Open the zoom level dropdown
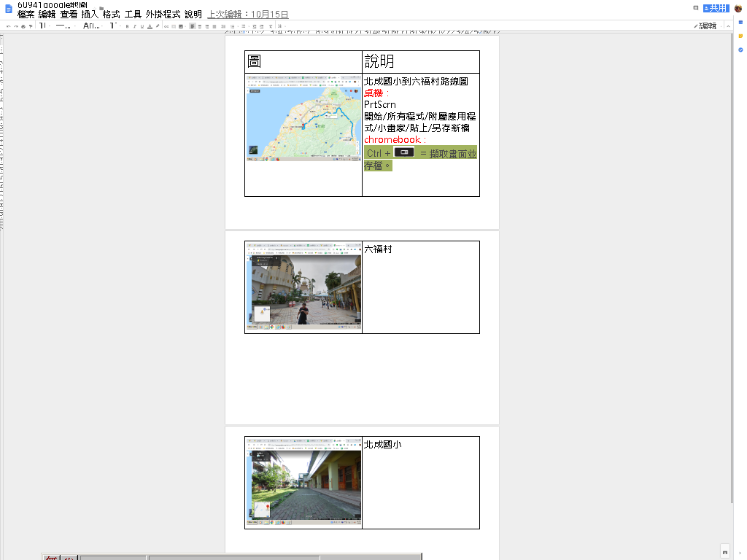The image size is (747, 560). (44, 26)
